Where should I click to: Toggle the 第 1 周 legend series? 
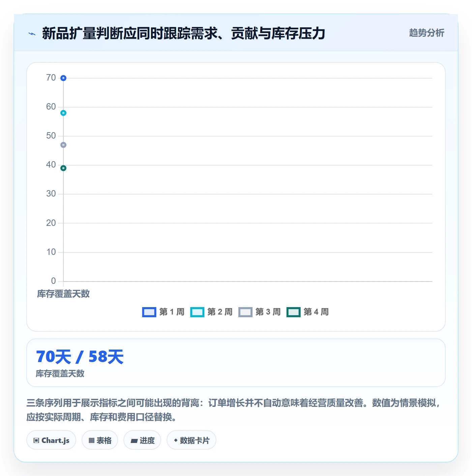tap(164, 312)
